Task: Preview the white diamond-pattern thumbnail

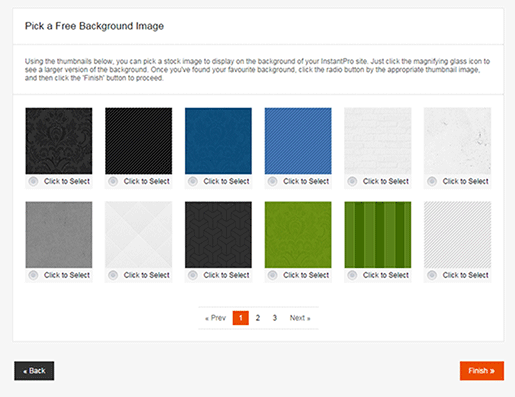Action: tap(139, 234)
